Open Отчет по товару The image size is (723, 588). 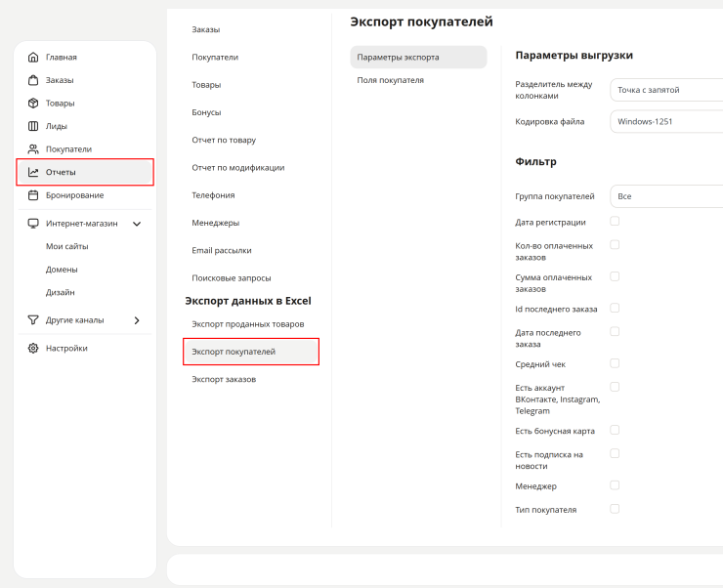(x=224, y=140)
